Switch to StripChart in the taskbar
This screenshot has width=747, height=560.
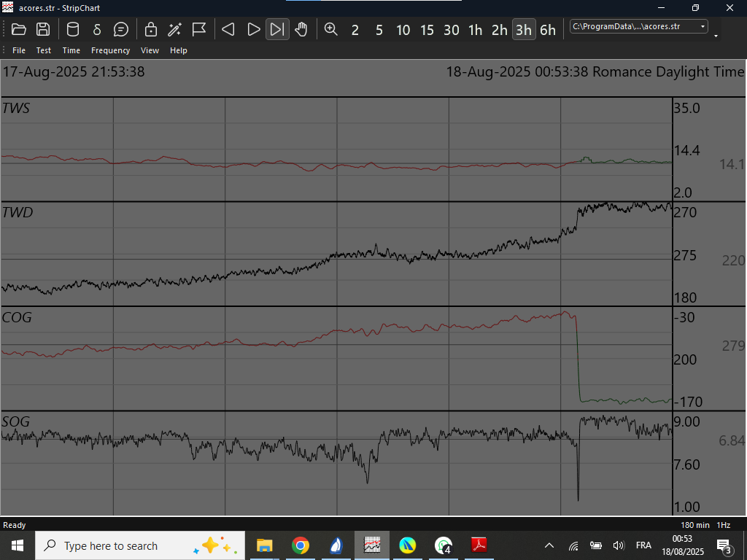pos(372,545)
